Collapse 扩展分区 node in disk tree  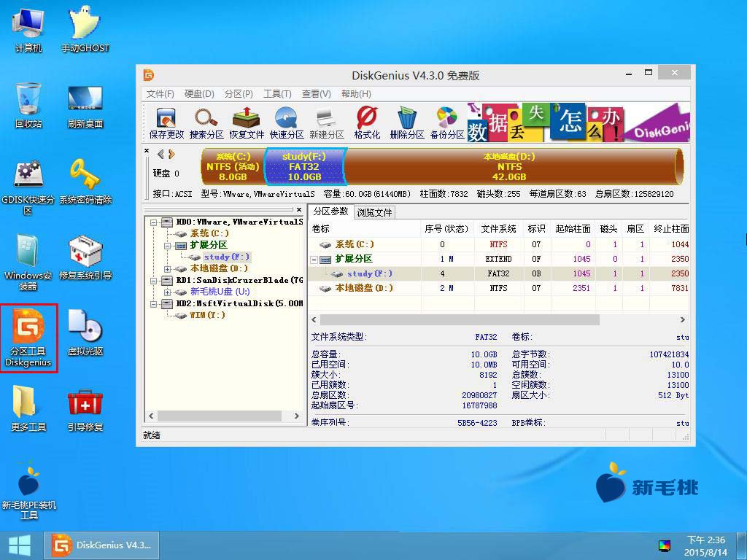coord(167,246)
